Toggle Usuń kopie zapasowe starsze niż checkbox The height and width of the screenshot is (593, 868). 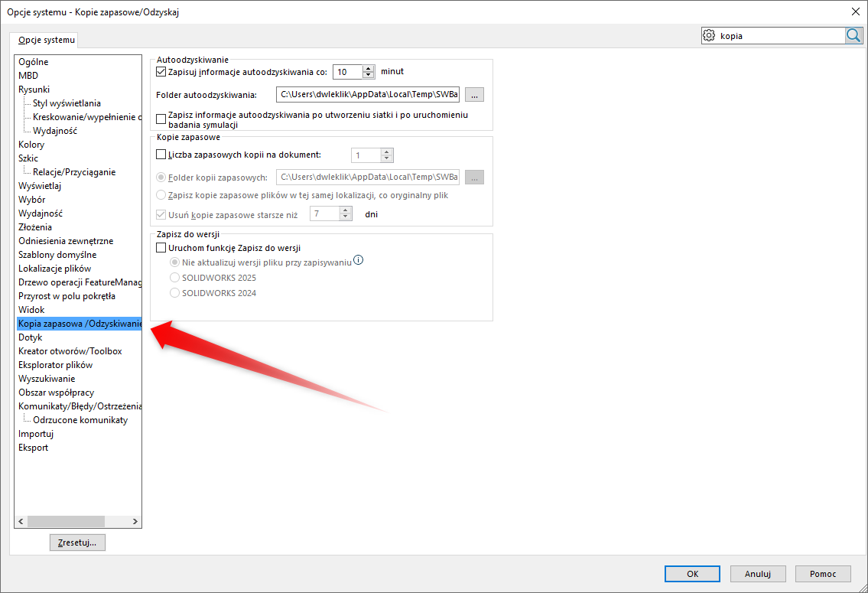pyautogui.click(x=161, y=214)
